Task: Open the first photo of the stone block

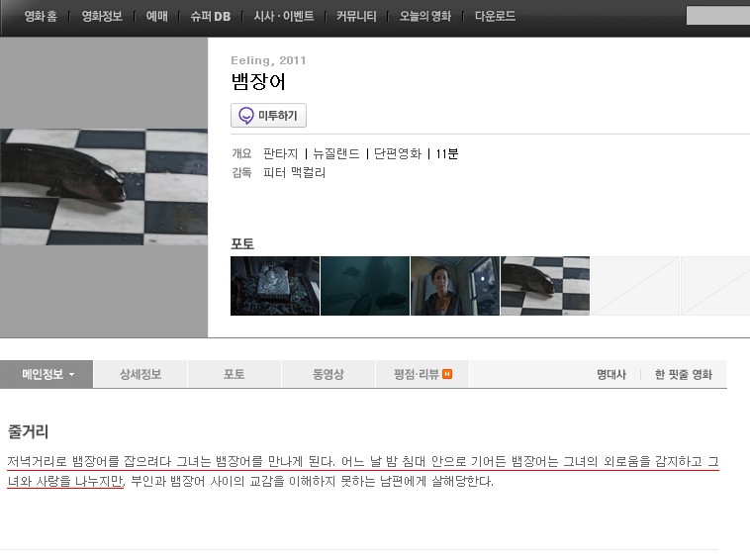Action: 275,286
